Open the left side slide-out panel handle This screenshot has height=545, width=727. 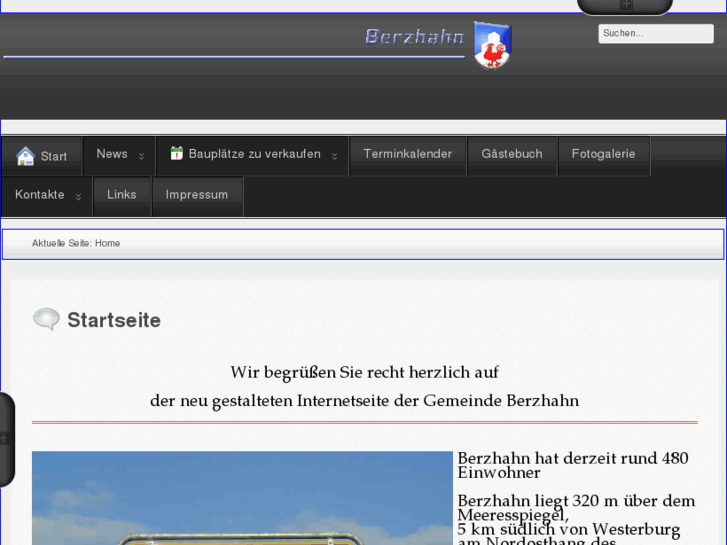pos(6,438)
